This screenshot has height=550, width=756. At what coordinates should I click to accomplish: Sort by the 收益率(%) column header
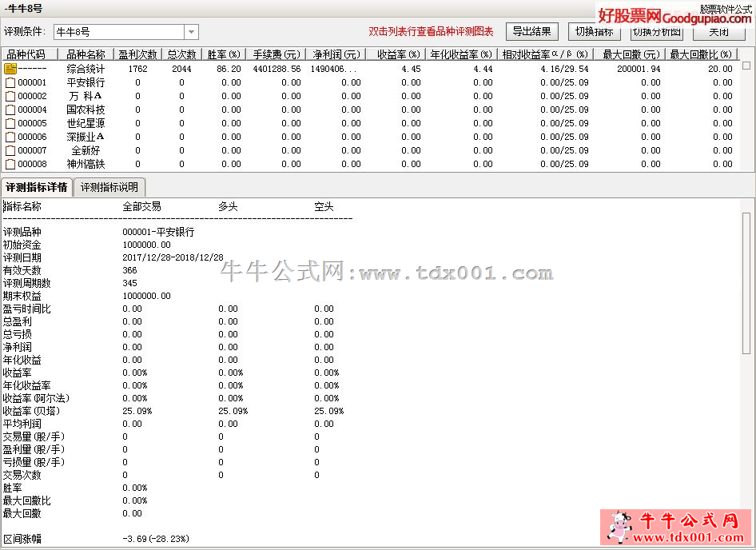396,54
